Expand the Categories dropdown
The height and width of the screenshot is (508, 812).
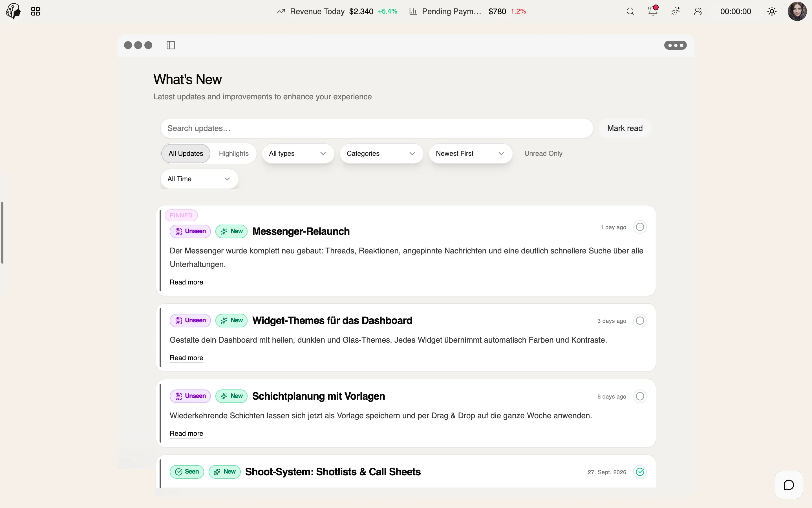[381, 154]
